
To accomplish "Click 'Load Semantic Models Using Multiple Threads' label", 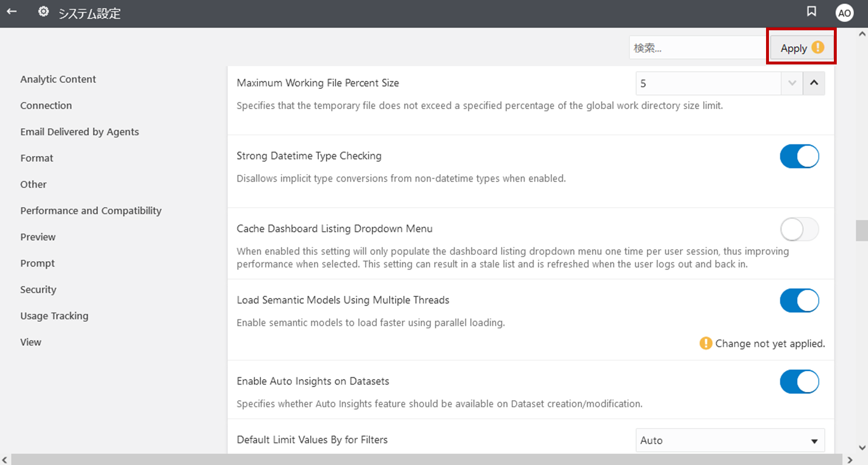I will tap(343, 300).
